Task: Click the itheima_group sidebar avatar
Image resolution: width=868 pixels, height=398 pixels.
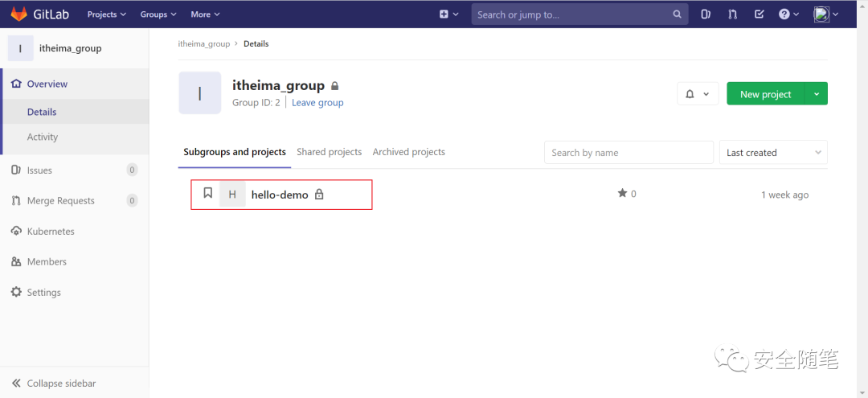Action: 20,48
